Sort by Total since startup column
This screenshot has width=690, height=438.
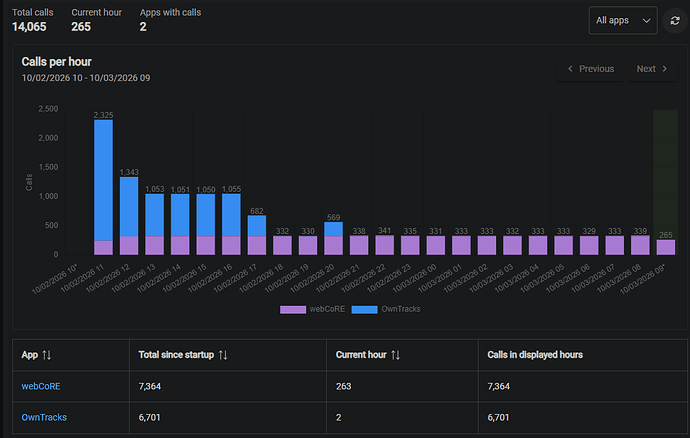223,355
